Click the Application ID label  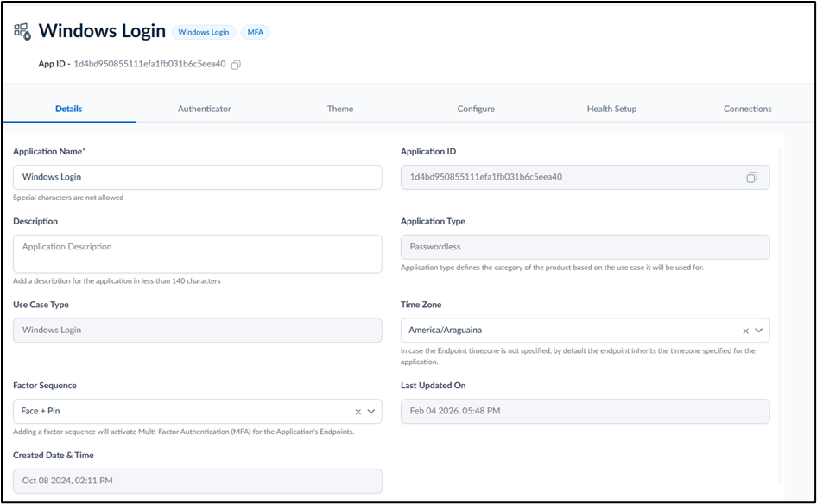[x=428, y=152]
